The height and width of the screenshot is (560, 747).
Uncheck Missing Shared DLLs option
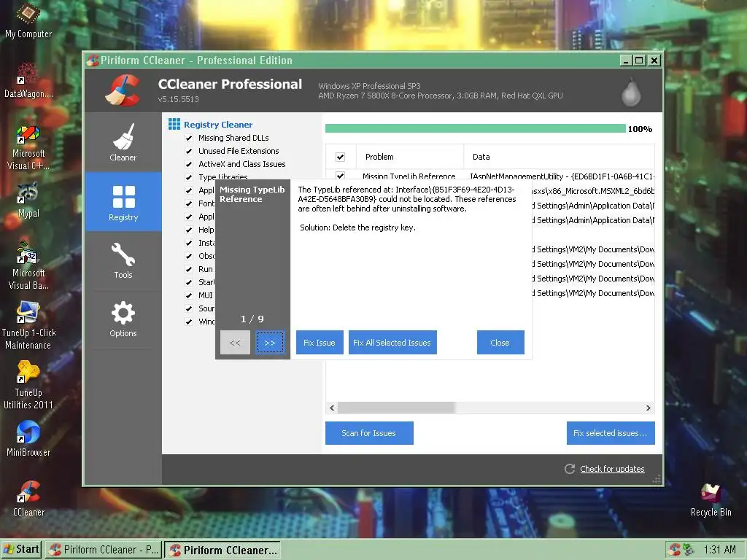[x=189, y=138]
